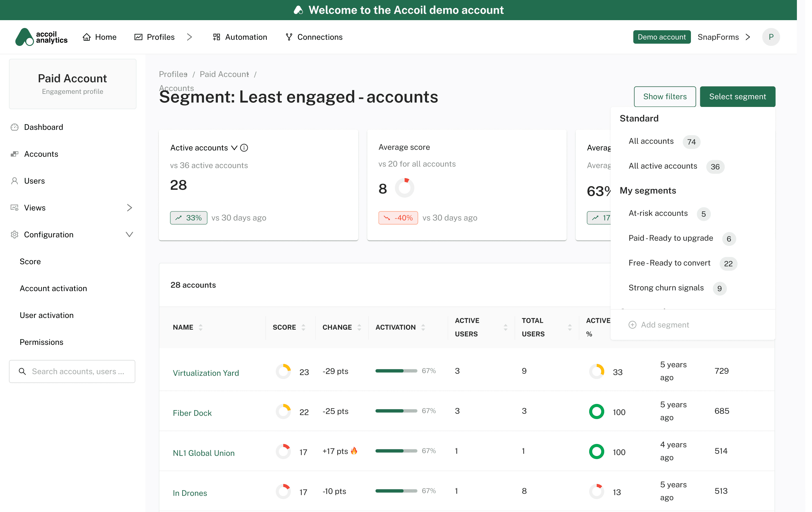Click the Search accounts, users input field
Screen dimensions: 812x512
coord(72,371)
